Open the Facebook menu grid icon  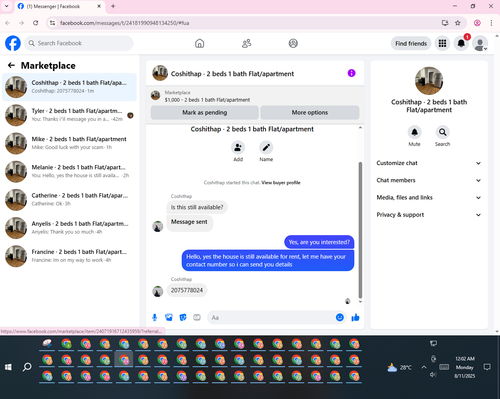442,43
